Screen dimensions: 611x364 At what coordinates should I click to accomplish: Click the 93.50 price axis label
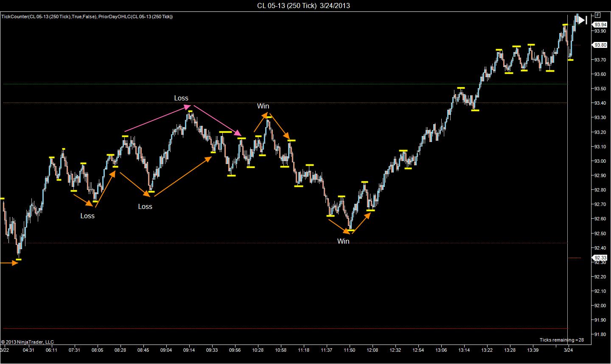pyautogui.click(x=600, y=89)
